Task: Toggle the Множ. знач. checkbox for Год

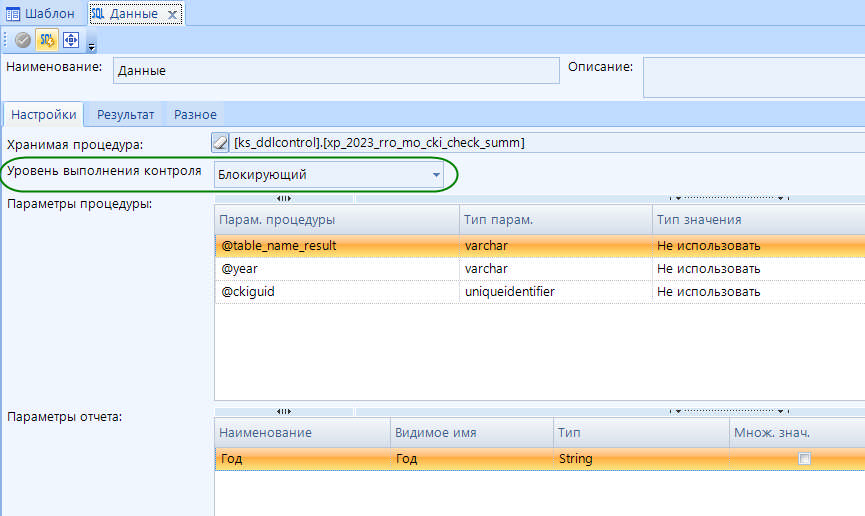Action: [x=804, y=459]
